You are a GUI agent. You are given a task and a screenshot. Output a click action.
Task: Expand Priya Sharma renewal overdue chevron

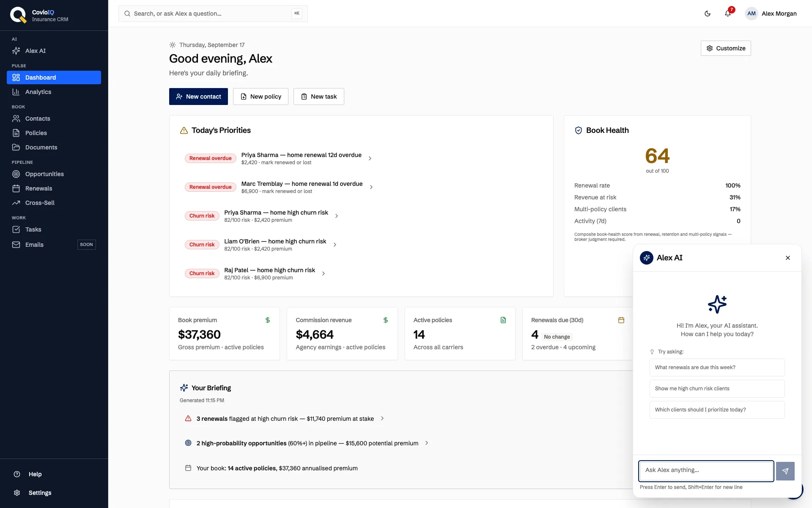pyautogui.click(x=370, y=158)
